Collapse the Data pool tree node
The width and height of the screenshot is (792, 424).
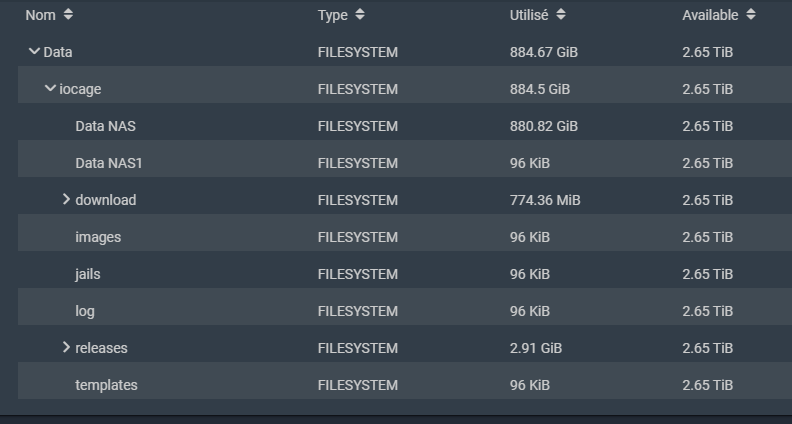34,51
